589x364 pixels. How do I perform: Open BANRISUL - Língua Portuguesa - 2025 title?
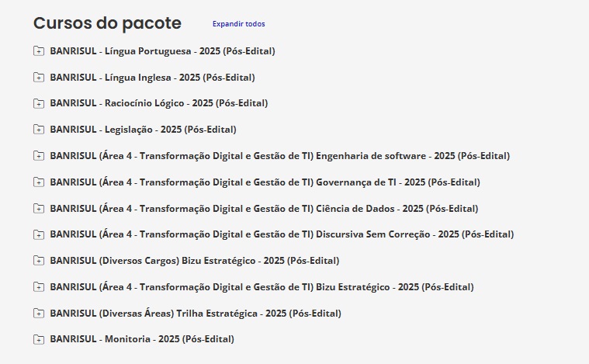pyautogui.click(x=162, y=51)
